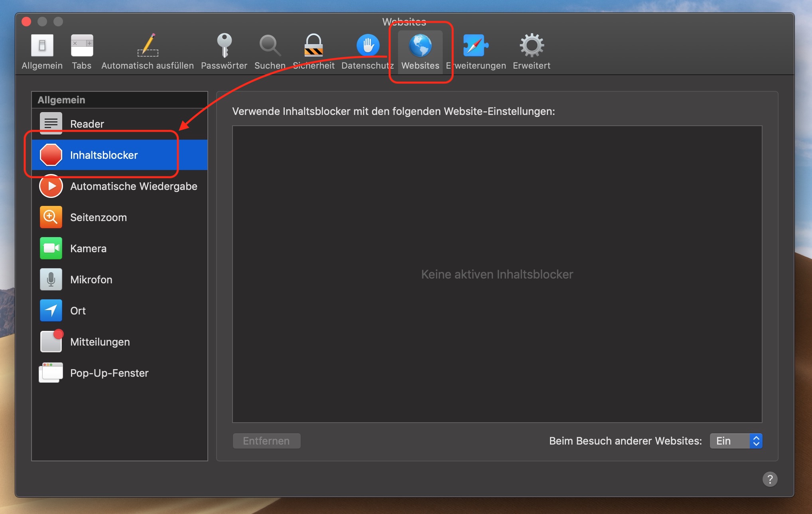
Task: Select Automatische Wiedergabe in sidebar
Action: (120, 186)
